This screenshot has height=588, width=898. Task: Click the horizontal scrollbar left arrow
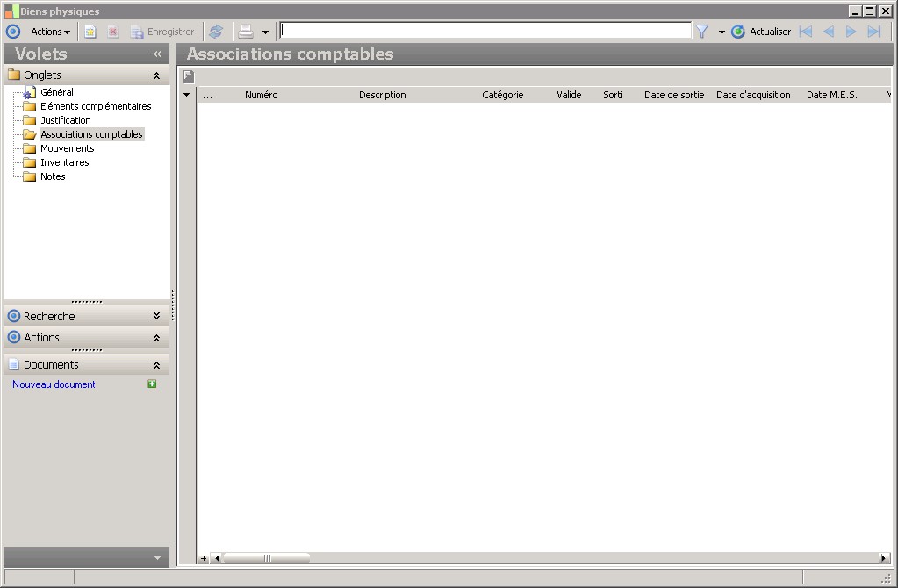point(217,558)
